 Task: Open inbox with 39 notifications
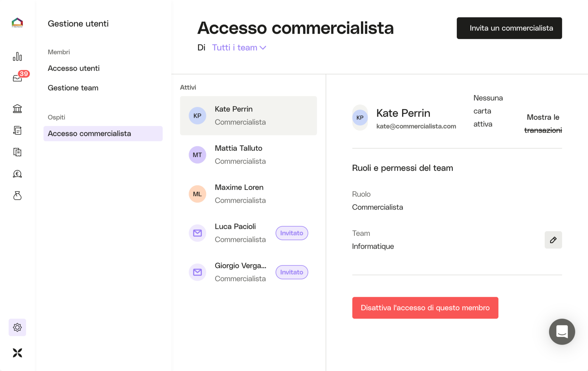click(18, 78)
